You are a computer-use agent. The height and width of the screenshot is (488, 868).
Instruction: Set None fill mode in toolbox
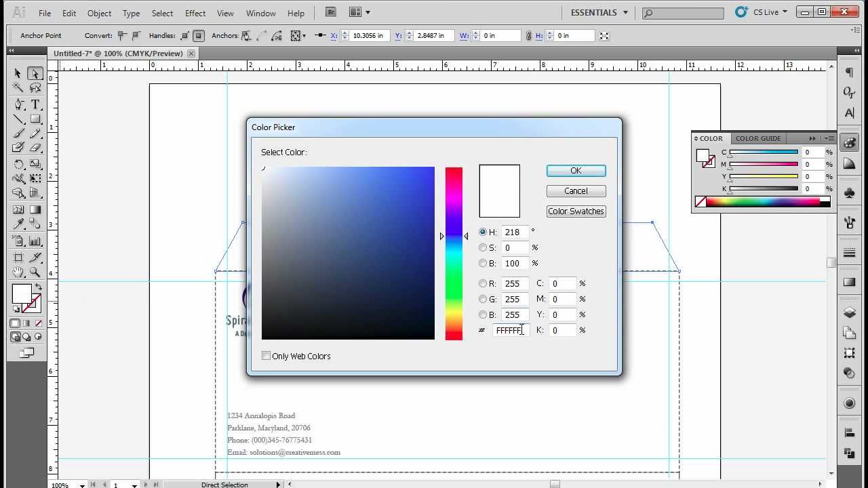point(38,323)
